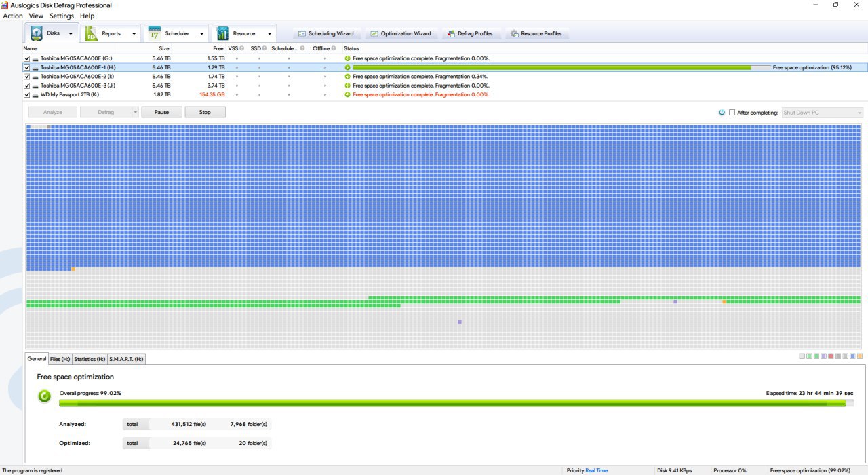Open the Resource tab dropdown arrow

pyautogui.click(x=269, y=33)
